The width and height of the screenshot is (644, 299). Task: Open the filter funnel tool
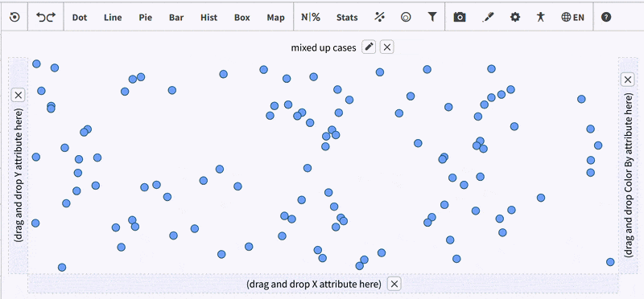[x=431, y=17]
